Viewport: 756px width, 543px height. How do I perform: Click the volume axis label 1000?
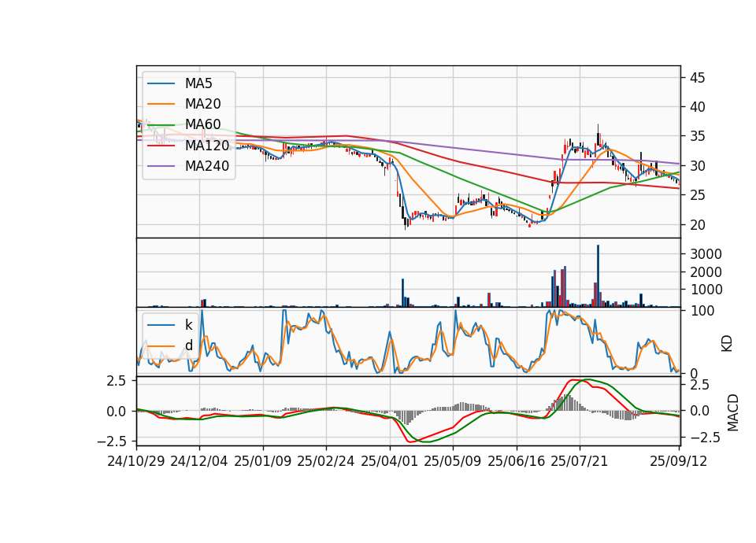click(706, 290)
